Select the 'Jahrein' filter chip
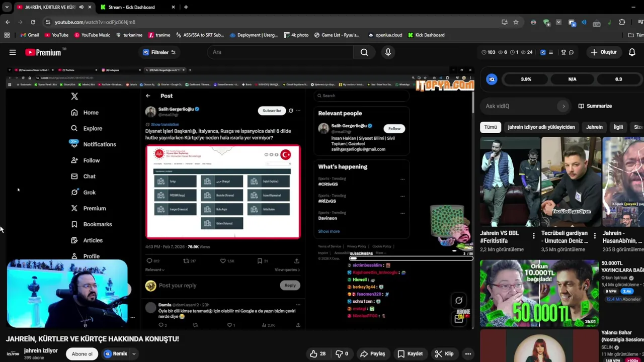The height and width of the screenshot is (362, 644). click(594, 127)
